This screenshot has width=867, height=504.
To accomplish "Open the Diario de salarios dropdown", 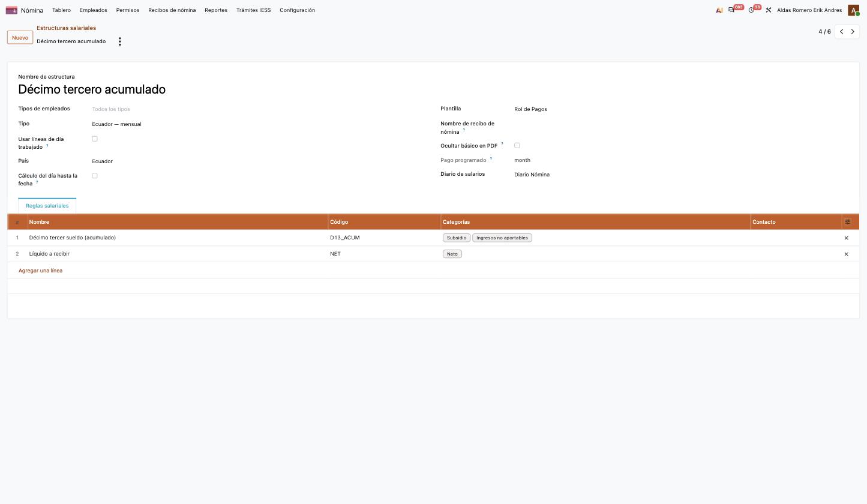I will pos(681,175).
